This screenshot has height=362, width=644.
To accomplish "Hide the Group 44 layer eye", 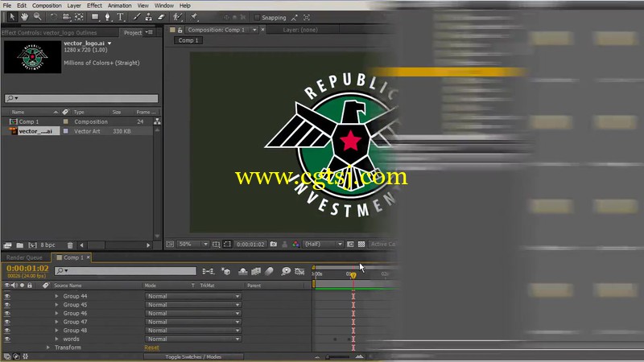I will 7,296.
